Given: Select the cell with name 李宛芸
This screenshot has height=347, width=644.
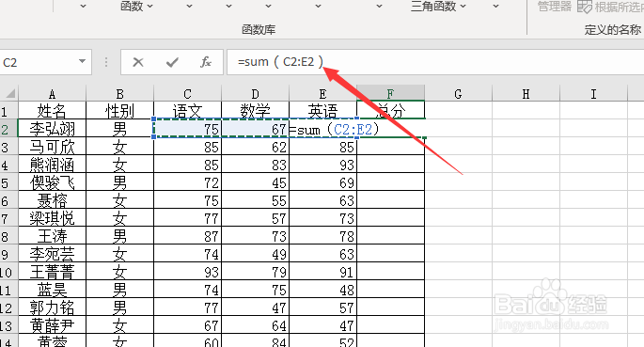Looking at the screenshot, I should click(x=52, y=254).
